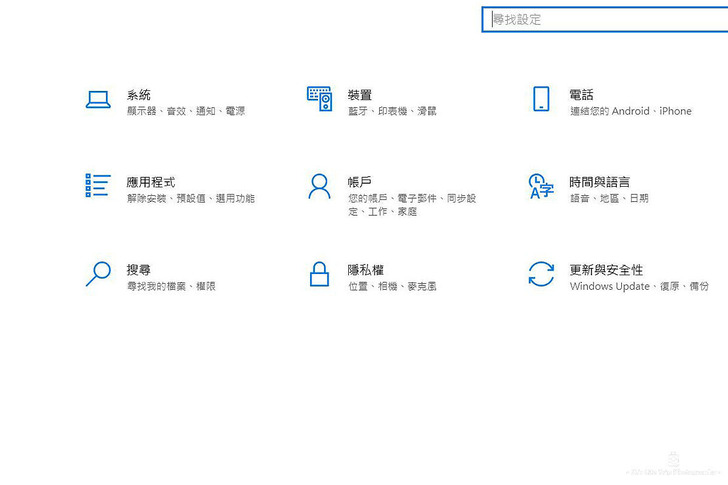Viewport: 728px width, 485px height.
Task: Click the laptop icon for 系統
Action: [98, 99]
